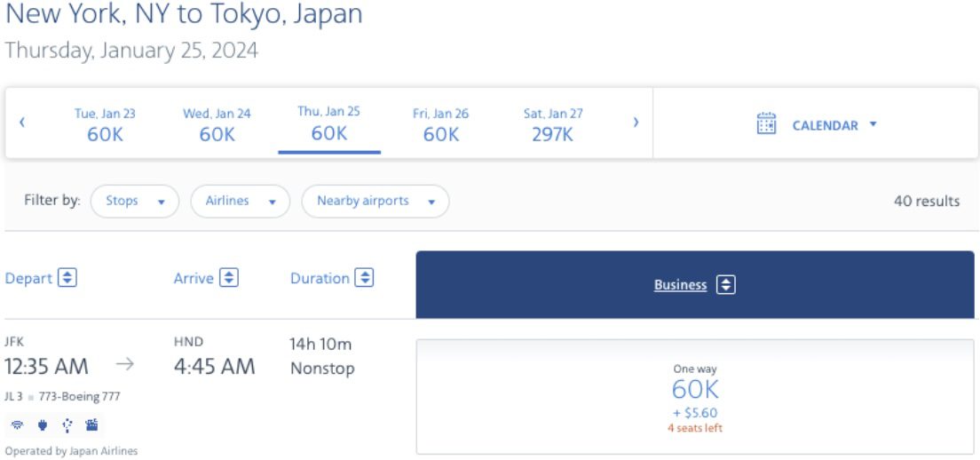Click the Arrive column header
This screenshot has width=980, height=460.
tap(194, 278)
